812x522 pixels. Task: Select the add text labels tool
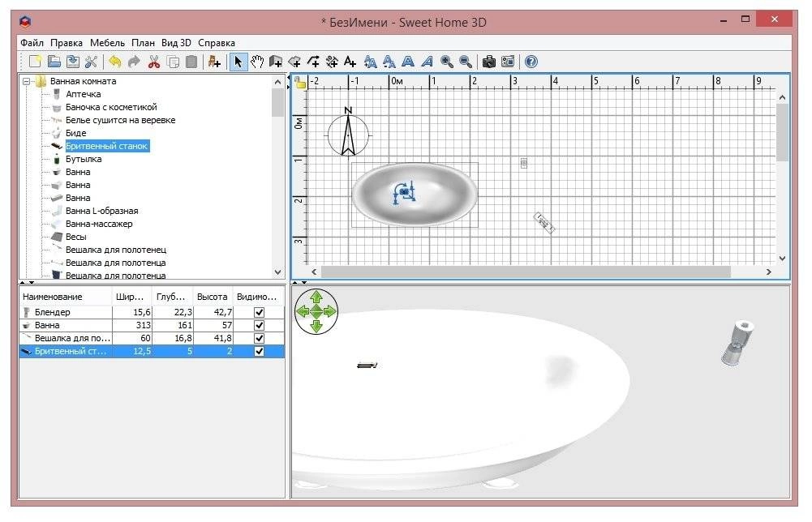pos(350,62)
